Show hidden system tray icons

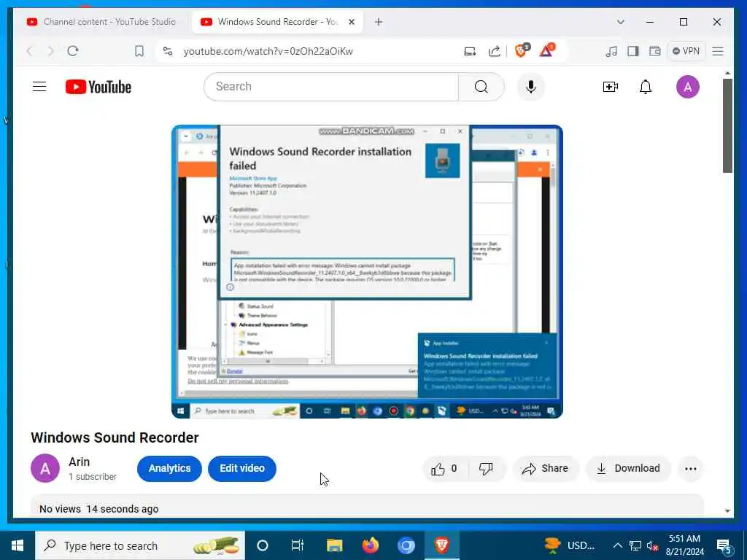617,545
